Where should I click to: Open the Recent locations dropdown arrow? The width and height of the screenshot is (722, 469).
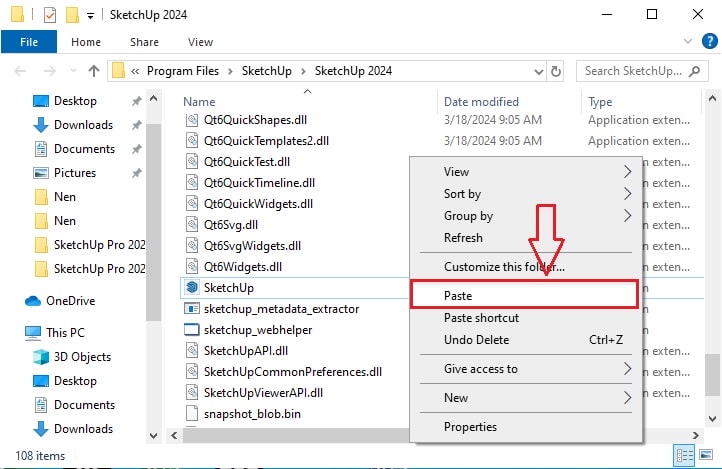click(73, 71)
